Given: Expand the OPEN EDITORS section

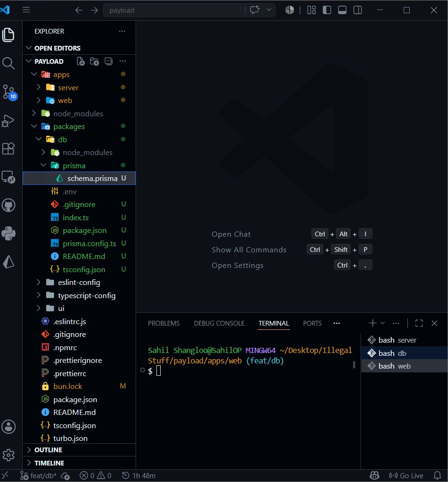Looking at the screenshot, I should (79, 48).
